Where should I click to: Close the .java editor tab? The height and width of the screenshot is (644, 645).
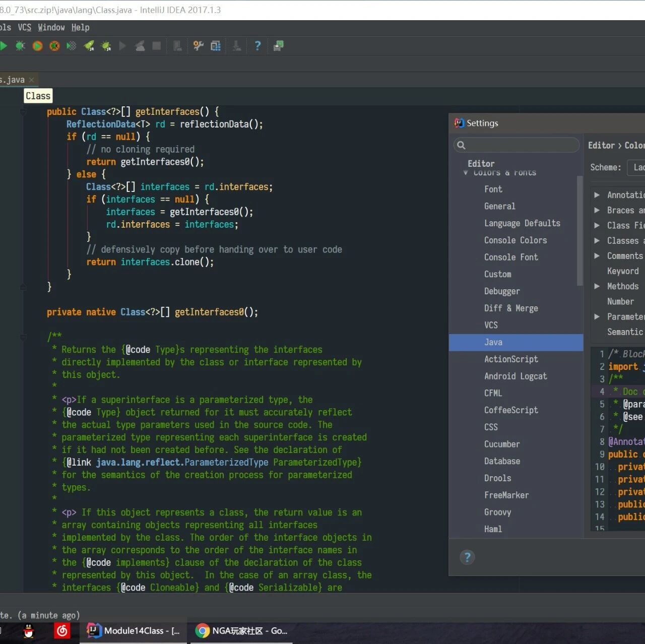coord(32,80)
